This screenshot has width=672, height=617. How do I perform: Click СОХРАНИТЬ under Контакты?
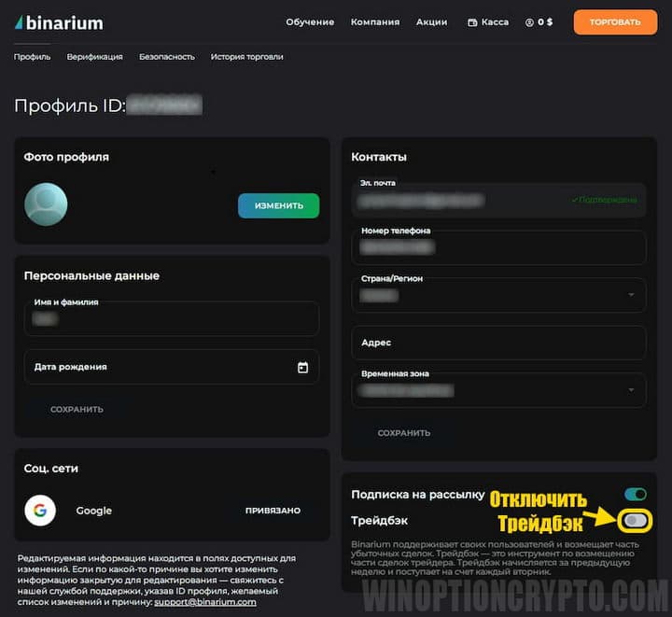pyautogui.click(x=404, y=433)
